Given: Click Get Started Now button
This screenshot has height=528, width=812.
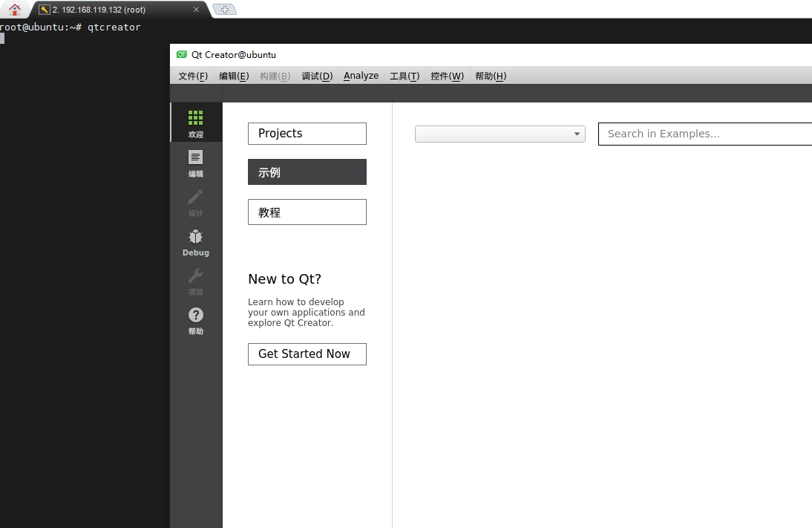Looking at the screenshot, I should [x=307, y=354].
